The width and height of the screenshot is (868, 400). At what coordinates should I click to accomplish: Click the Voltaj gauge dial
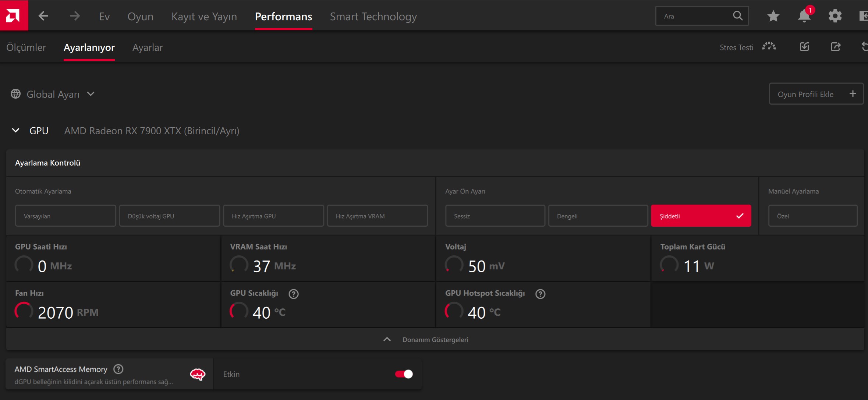(x=454, y=265)
